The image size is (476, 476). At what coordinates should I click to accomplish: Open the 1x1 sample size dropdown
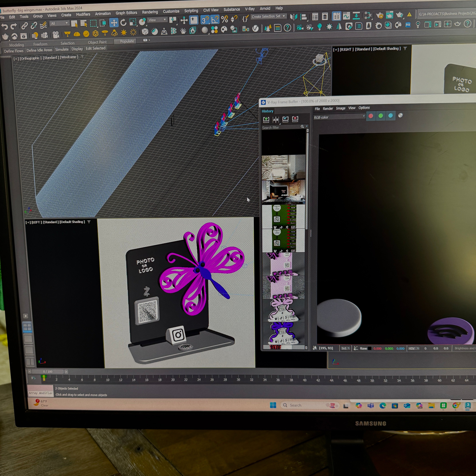pos(345,348)
